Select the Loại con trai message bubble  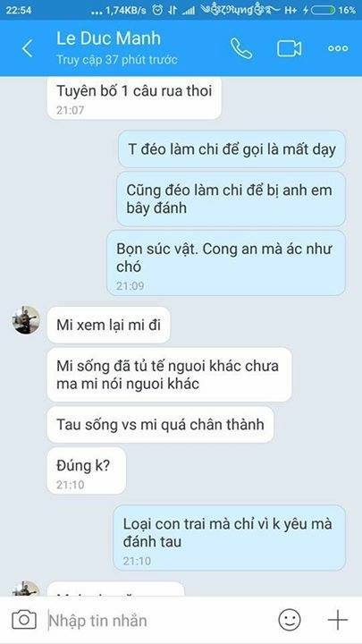coord(230,538)
